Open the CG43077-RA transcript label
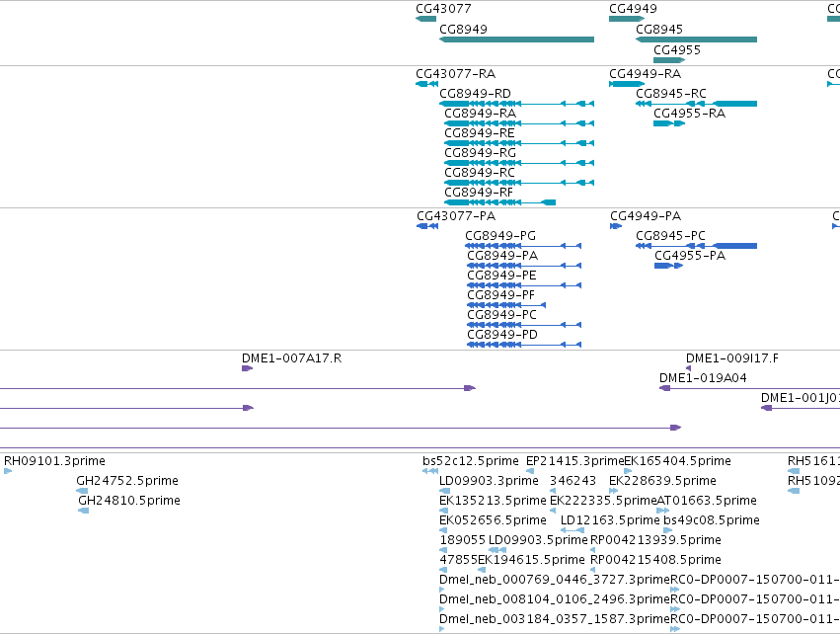This screenshot has height=634, width=840. coord(455,73)
